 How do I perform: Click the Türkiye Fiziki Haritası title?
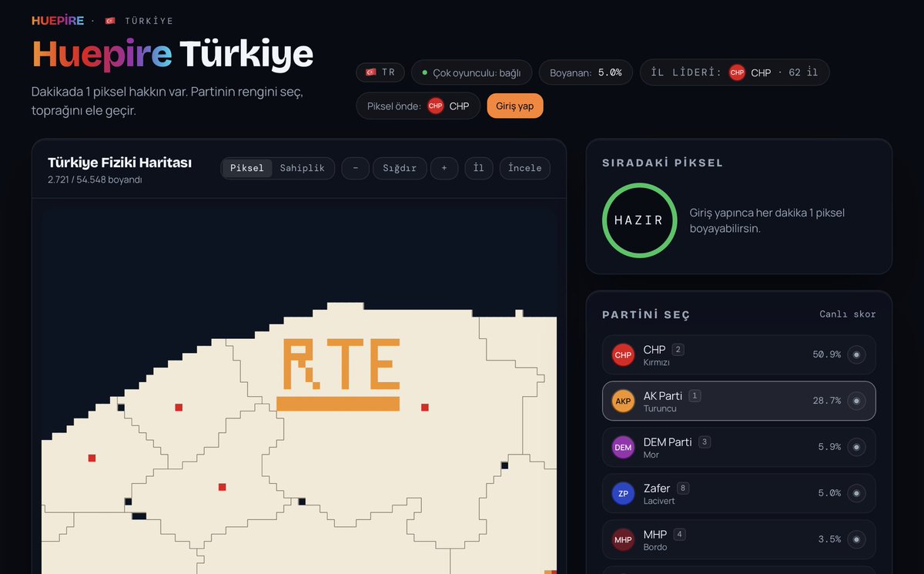(119, 163)
